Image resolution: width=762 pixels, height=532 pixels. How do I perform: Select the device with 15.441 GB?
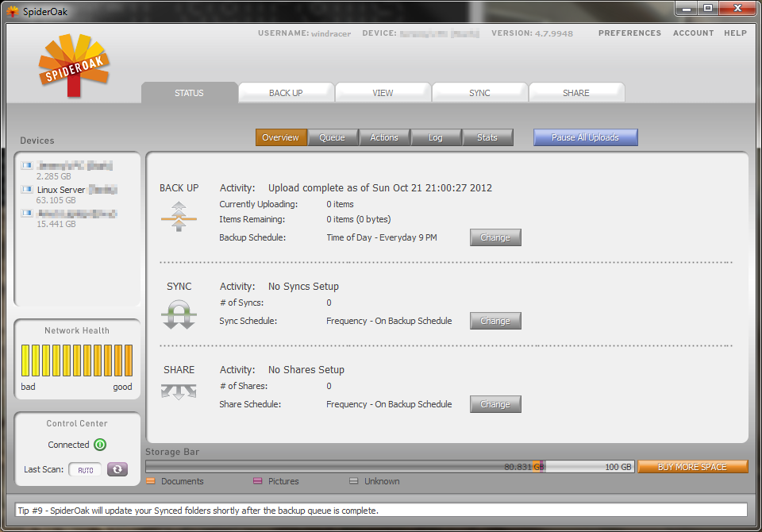[x=69, y=218]
